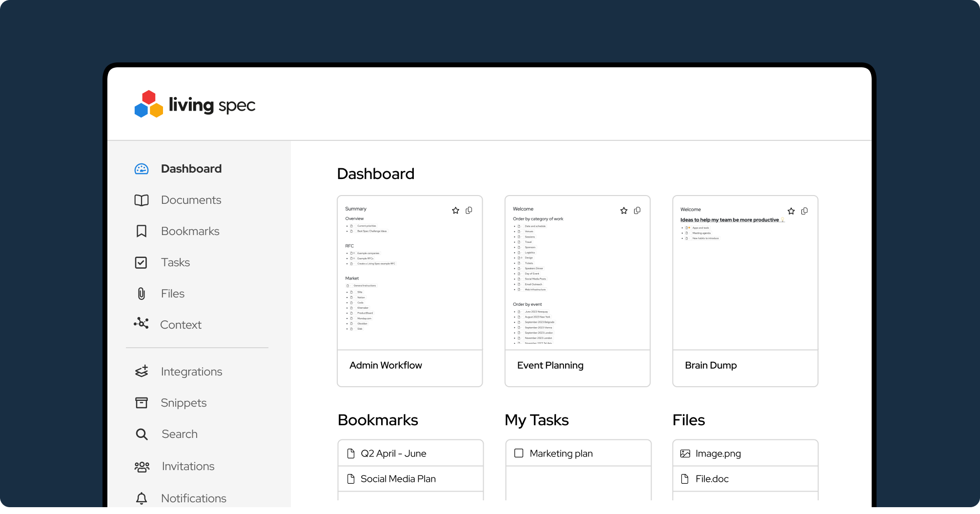Duplicate the Event Planning document
980x514 pixels.
click(x=637, y=211)
